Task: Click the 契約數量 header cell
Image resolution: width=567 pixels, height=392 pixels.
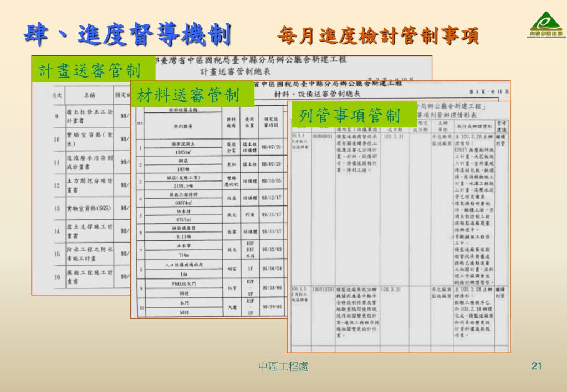Action: point(183,126)
